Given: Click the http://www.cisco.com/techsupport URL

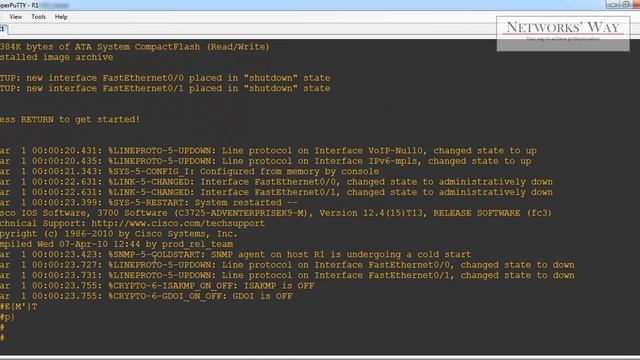Looking at the screenshot, I should pyautogui.click(x=178, y=223).
